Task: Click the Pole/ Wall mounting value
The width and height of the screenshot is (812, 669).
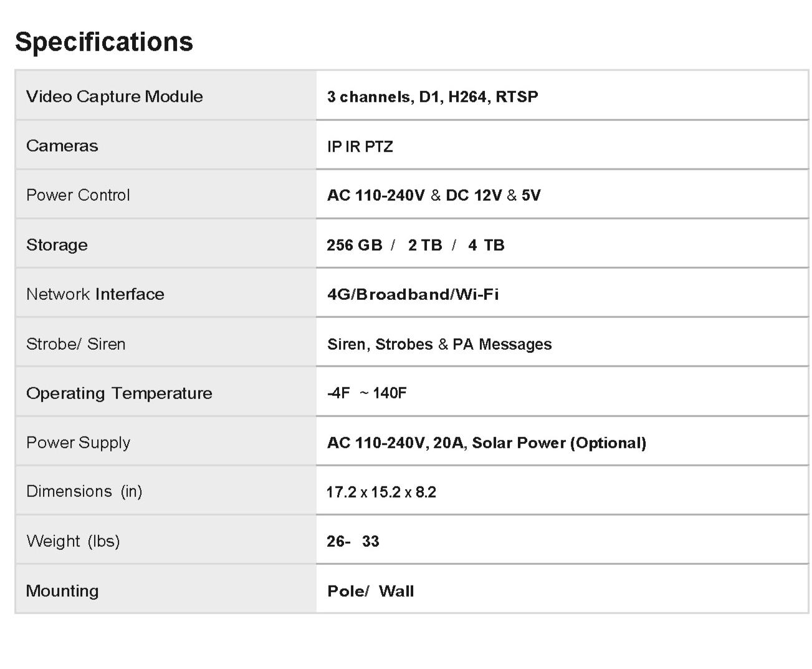Action: (371, 591)
